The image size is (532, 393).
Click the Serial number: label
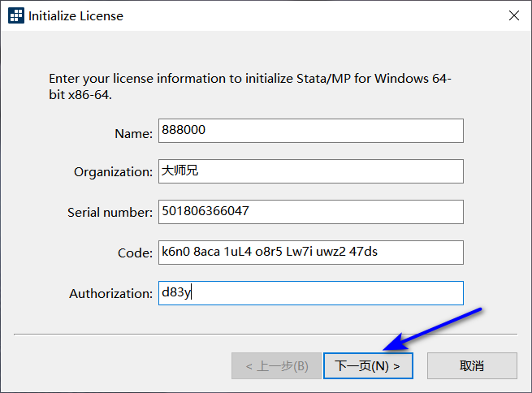pyautogui.click(x=110, y=213)
